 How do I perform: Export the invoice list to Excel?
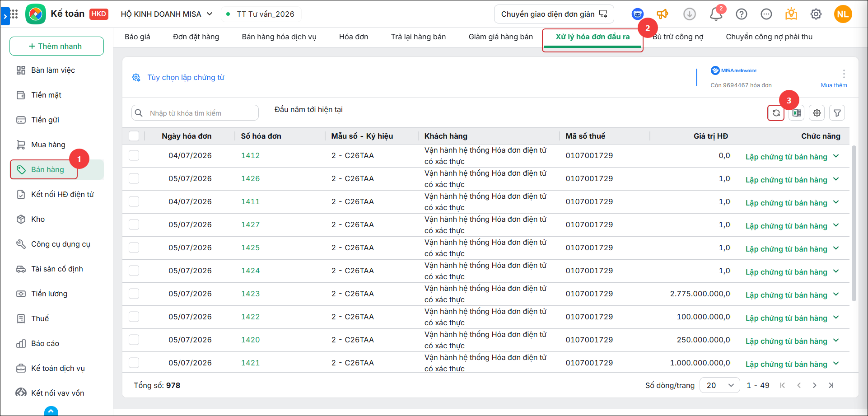coord(797,113)
